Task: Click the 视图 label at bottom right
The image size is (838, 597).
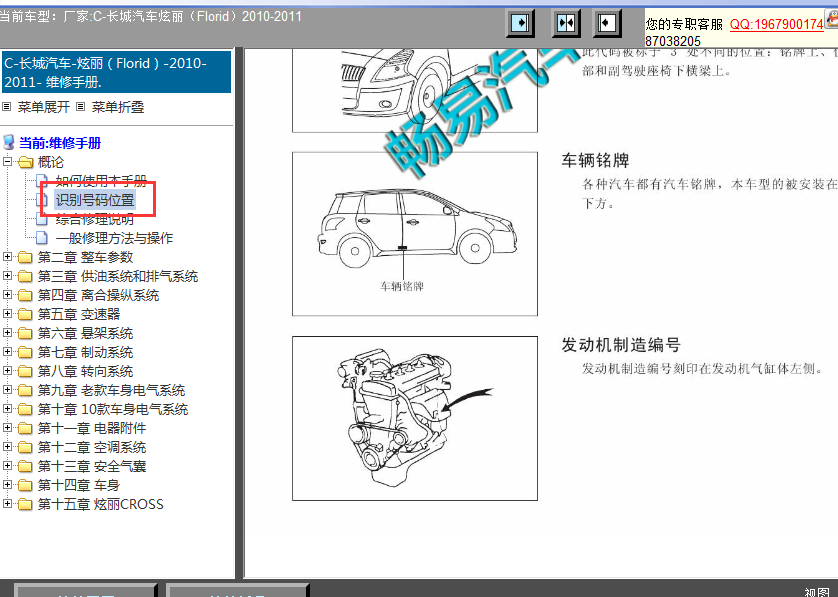Action: 818,592
